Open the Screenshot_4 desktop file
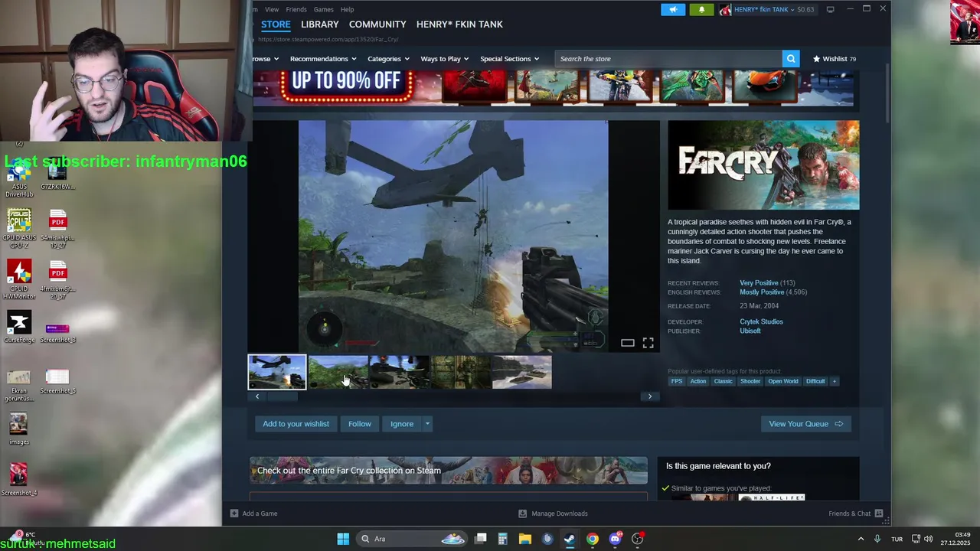Image resolution: width=980 pixels, height=551 pixels. [19, 480]
